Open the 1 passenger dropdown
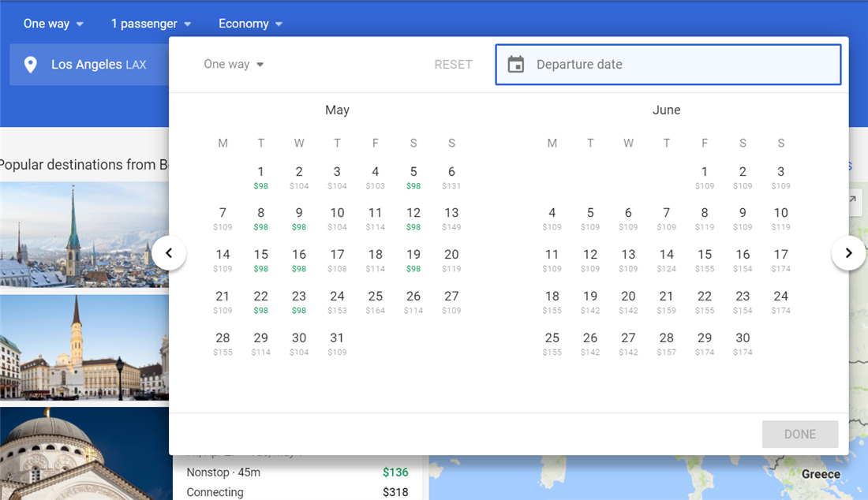The height and width of the screenshot is (500, 868). pos(150,24)
